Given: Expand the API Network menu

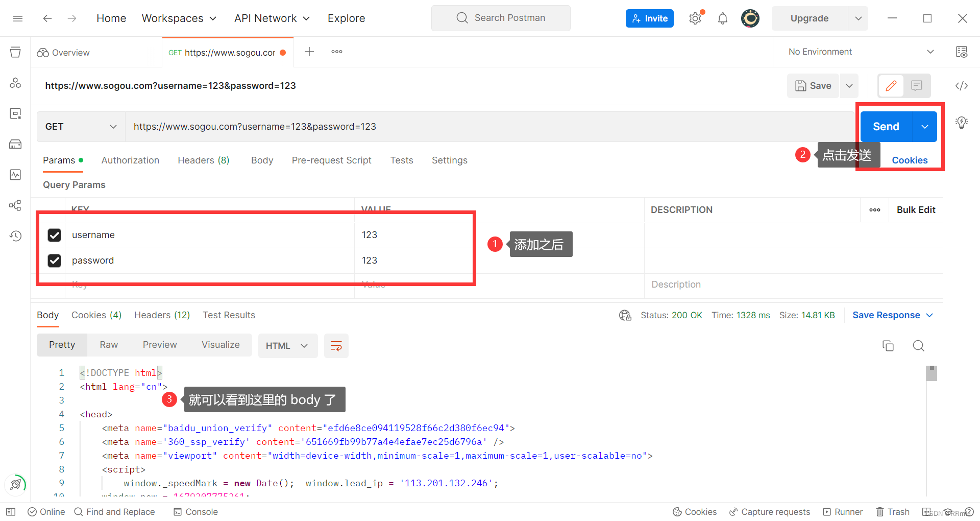Looking at the screenshot, I should coord(272,18).
